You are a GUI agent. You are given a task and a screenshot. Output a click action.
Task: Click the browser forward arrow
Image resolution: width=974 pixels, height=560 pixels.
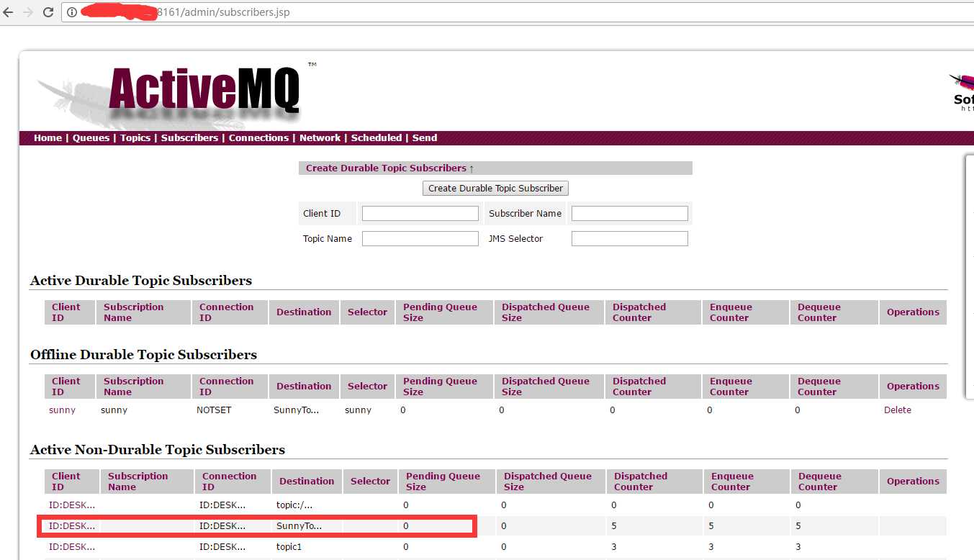[x=28, y=12]
